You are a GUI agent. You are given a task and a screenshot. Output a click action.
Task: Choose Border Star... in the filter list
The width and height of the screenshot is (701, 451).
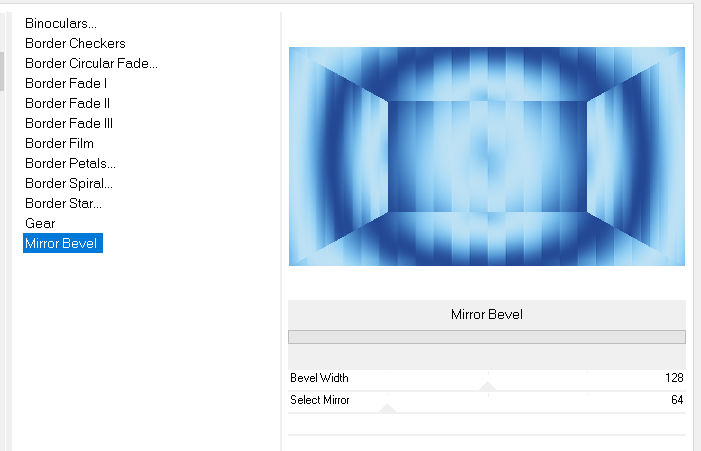pyautogui.click(x=63, y=203)
